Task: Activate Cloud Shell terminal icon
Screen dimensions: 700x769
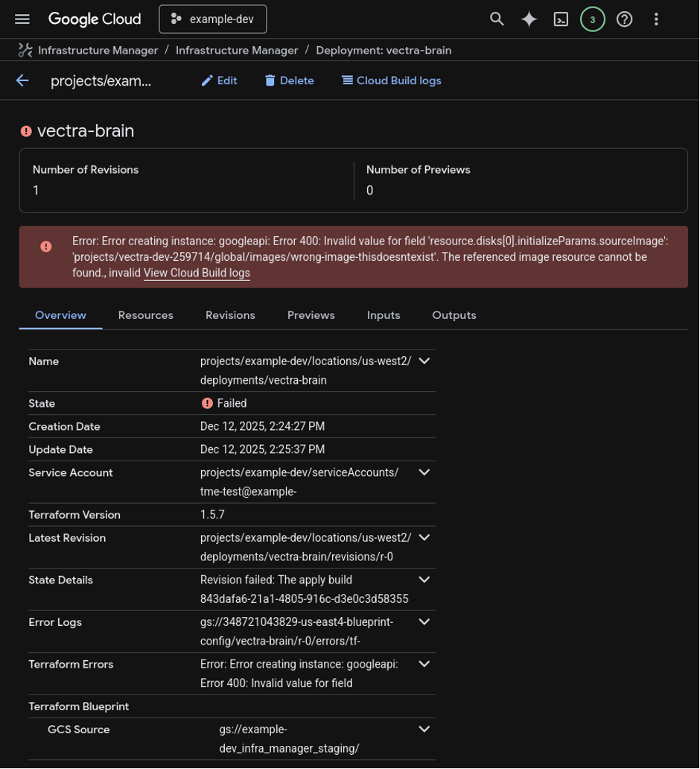Action: tap(561, 19)
